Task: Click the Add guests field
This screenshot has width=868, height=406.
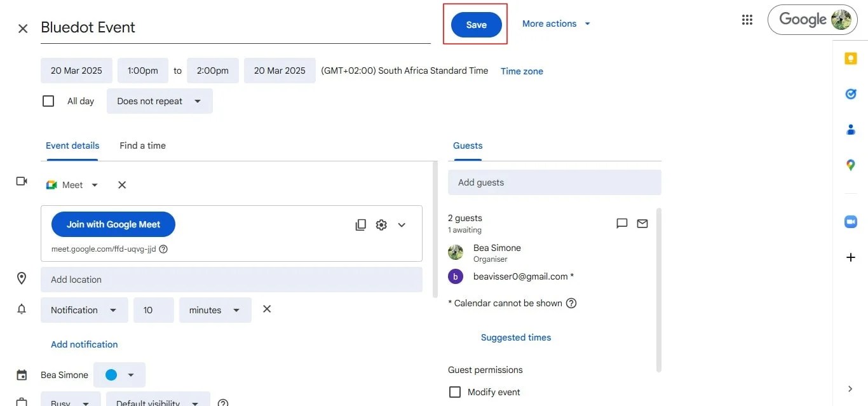Action: pos(555,182)
